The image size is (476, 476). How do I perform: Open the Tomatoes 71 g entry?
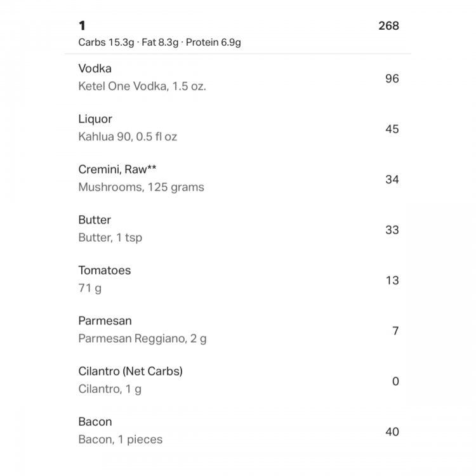[238, 279]
